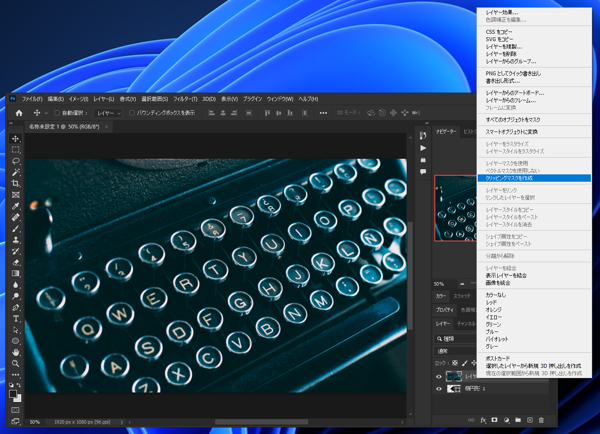The image size is (600, 434).
Task: Open the Edit Toolbar three-dot tool
Action: (x=16, y=375)
